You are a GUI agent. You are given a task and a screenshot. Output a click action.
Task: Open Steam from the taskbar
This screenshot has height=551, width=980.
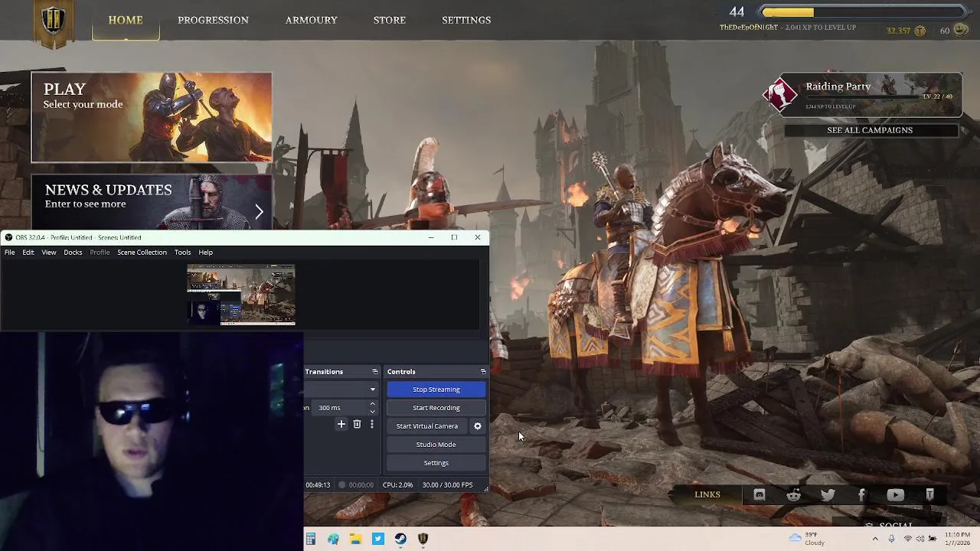coord(400,539)
